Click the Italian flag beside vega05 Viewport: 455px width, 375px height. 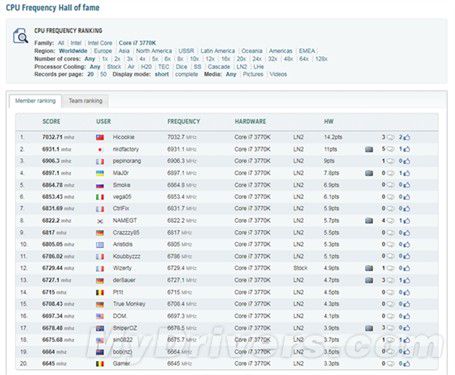point(100,197)
